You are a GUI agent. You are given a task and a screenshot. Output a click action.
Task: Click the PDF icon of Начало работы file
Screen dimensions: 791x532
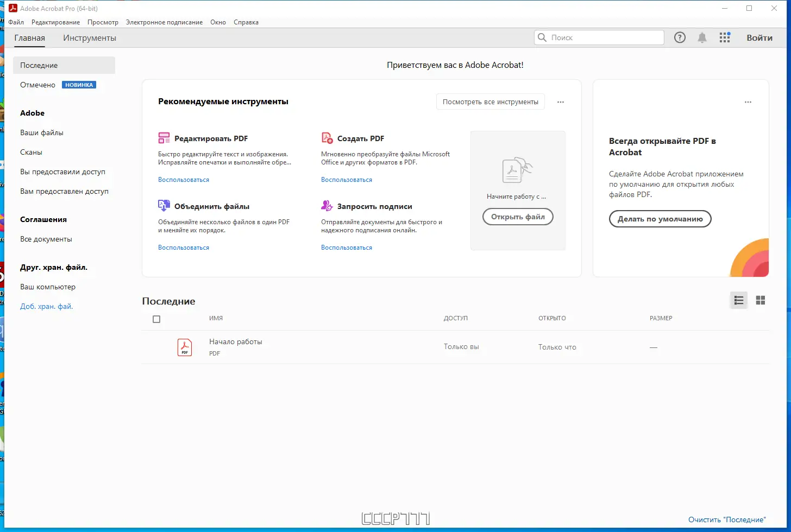[185, 347]
